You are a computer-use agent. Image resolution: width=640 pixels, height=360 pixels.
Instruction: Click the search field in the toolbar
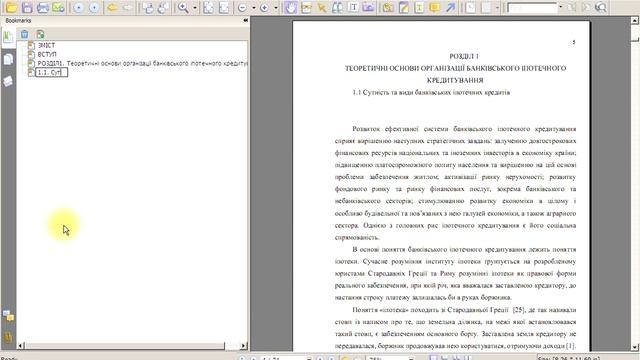coord(532,7)
